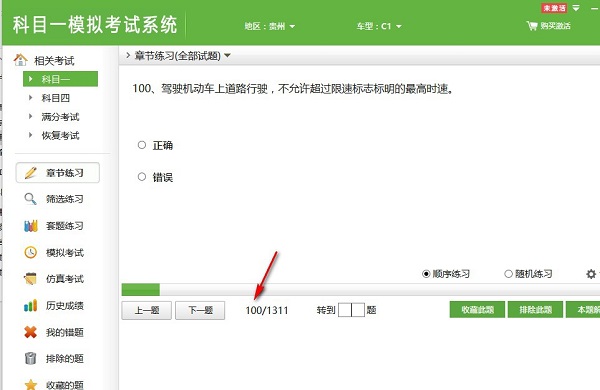
Task: Open 仿真考试 notepad icon
Action: point(30,279)
